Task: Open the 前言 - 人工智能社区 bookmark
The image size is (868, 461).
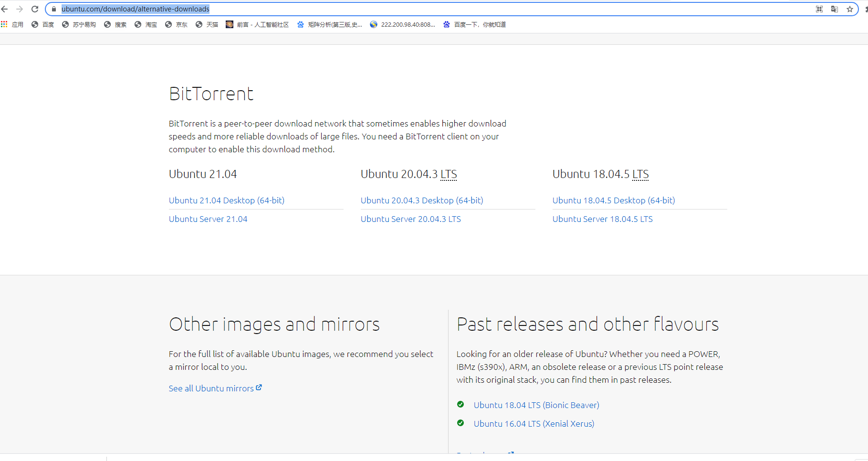Action: coord(257,24)
